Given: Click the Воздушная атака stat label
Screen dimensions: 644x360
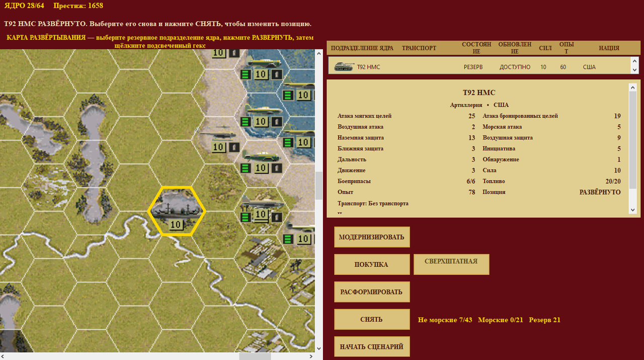Looking at the screenshot, I should point(360,127).
